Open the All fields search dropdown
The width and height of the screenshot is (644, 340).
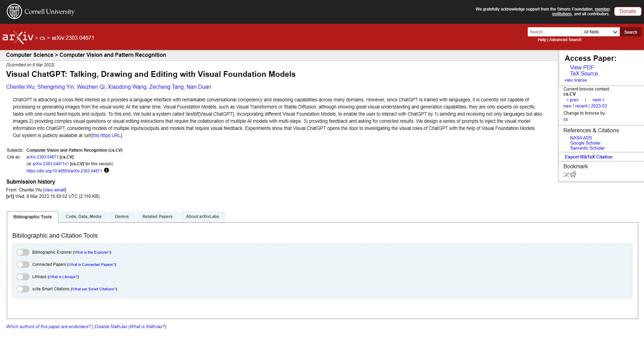[x=601, y=32]
